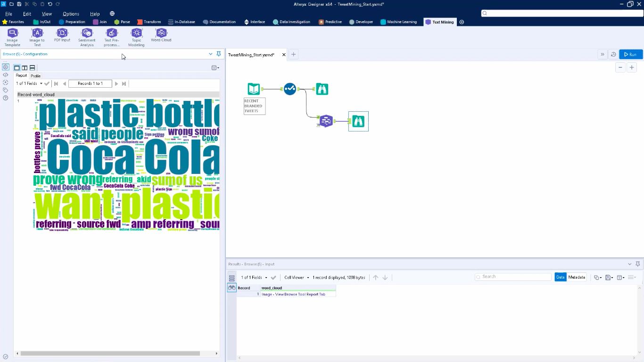Pin the Configuration panel
This screenshot has width=644, height=362.
tap(218, 54)
